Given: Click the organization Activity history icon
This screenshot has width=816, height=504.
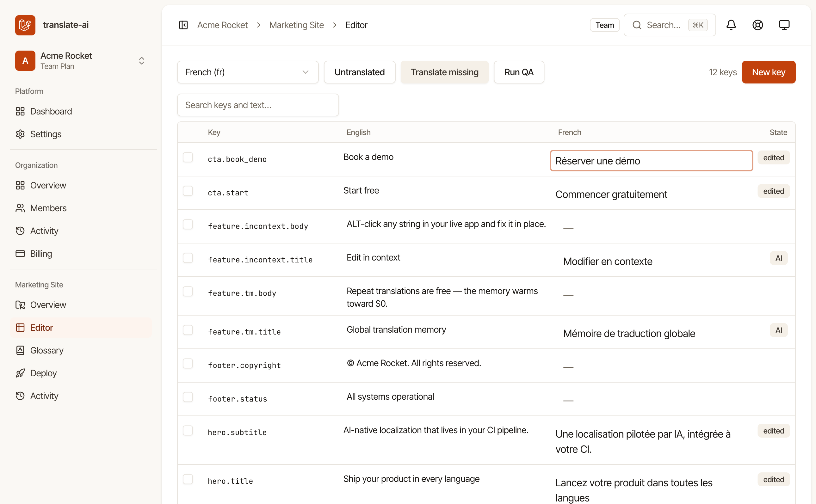Looking at the screenshot, I should tap(20, 231).
